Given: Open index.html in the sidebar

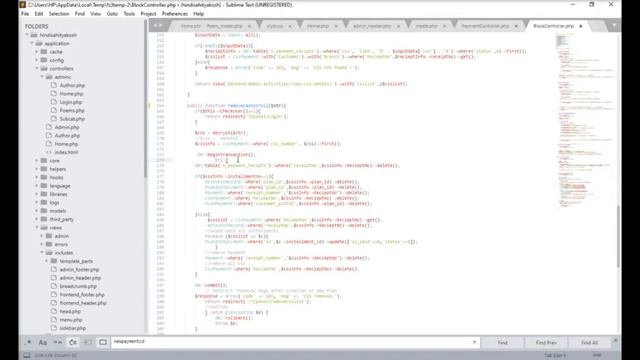Looking at the screenshot, I should [66, 152].
